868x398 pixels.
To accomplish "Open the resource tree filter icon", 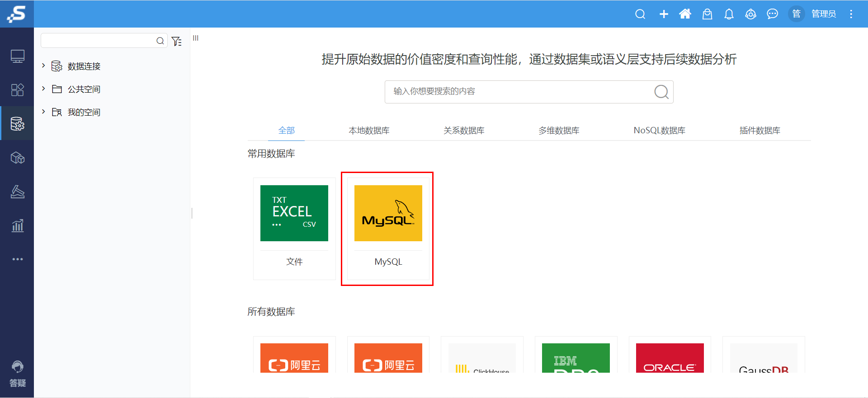I will [176, 41].
